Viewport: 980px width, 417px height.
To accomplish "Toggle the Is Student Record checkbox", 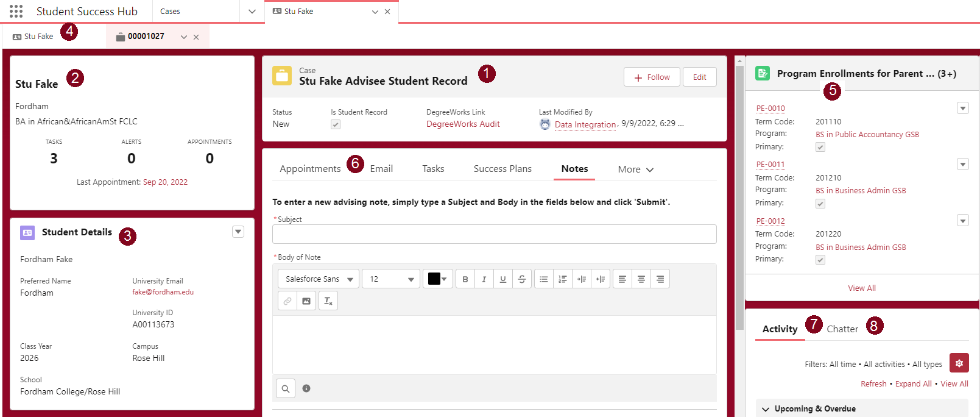I will point(336,124).
